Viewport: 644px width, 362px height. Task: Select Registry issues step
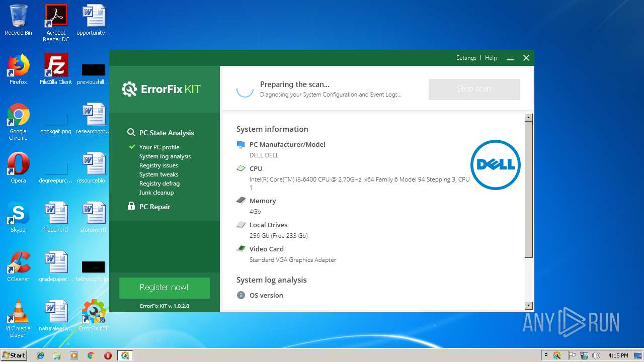(x=158, y=165)
